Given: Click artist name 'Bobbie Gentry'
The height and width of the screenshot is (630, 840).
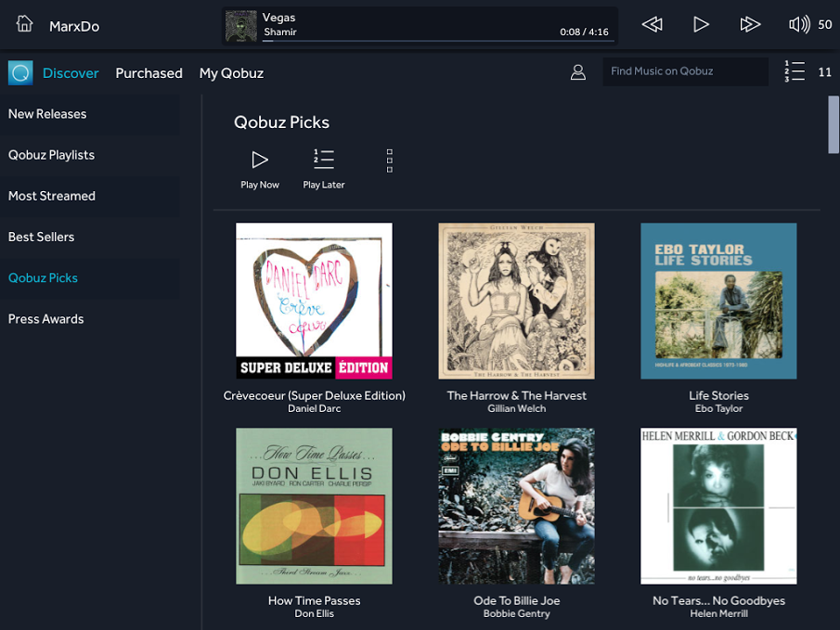Looking at the screenshot, I should 516,614.
